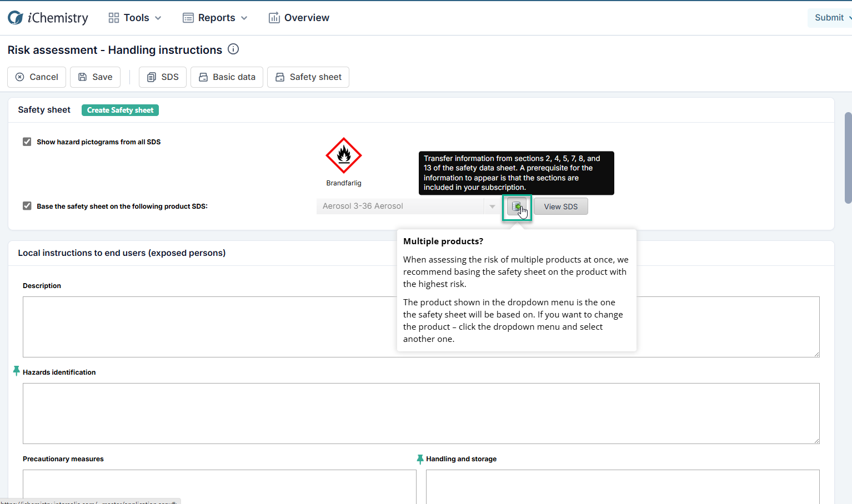Click View SDS button
This screenshot has width=852, height=504.
click(561, 206)
